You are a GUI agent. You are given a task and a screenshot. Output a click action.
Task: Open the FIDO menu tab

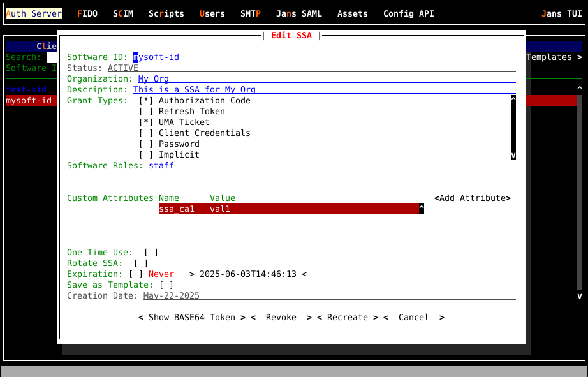pyautogui.click(x=87, y=13)
